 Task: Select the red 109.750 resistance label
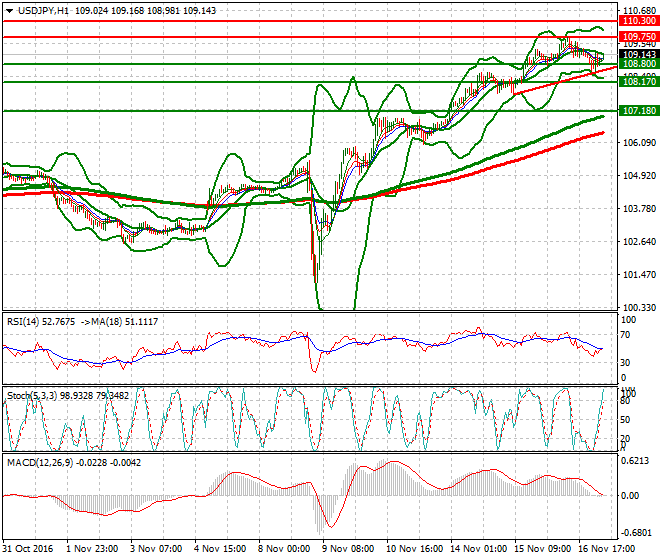coord(638,36)
